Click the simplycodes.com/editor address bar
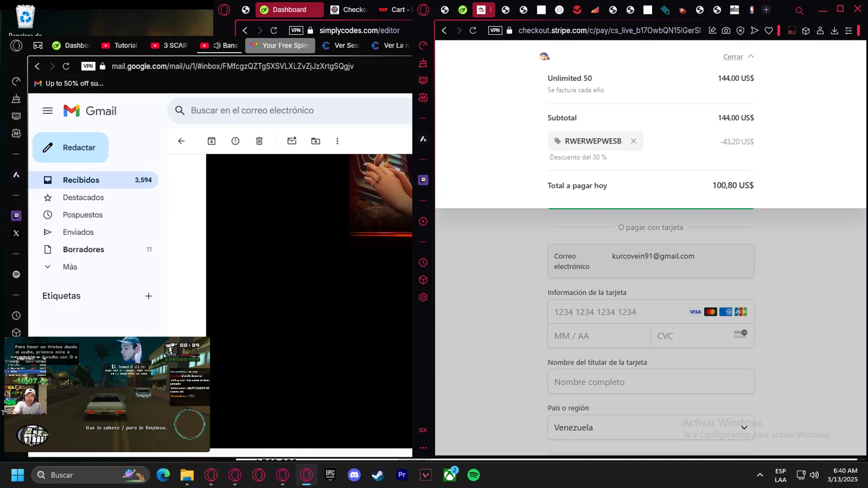 pos(359,31)
